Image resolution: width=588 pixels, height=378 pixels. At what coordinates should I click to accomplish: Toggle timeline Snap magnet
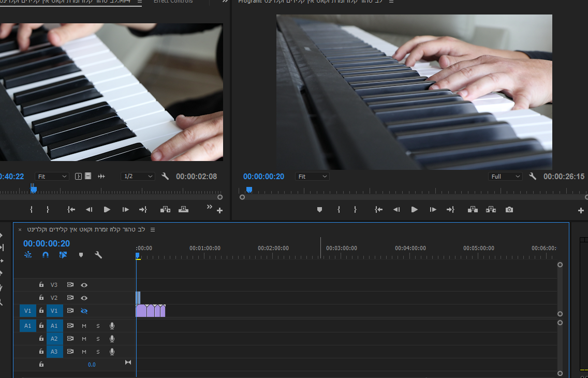(46, 255)
